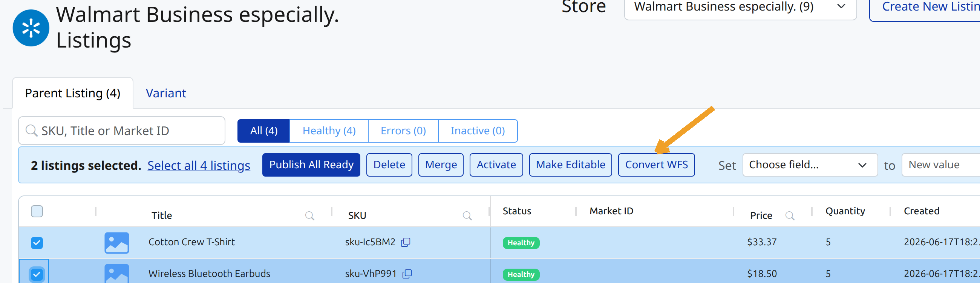Focus the New value input field

(940, 165)
